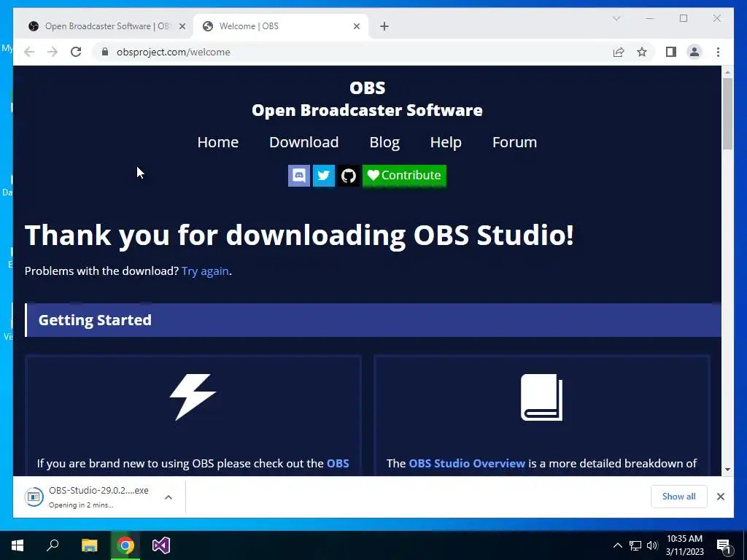Click the volume tray icon
This screenshot has width=747, height=560.
click(x=652, y=545)
